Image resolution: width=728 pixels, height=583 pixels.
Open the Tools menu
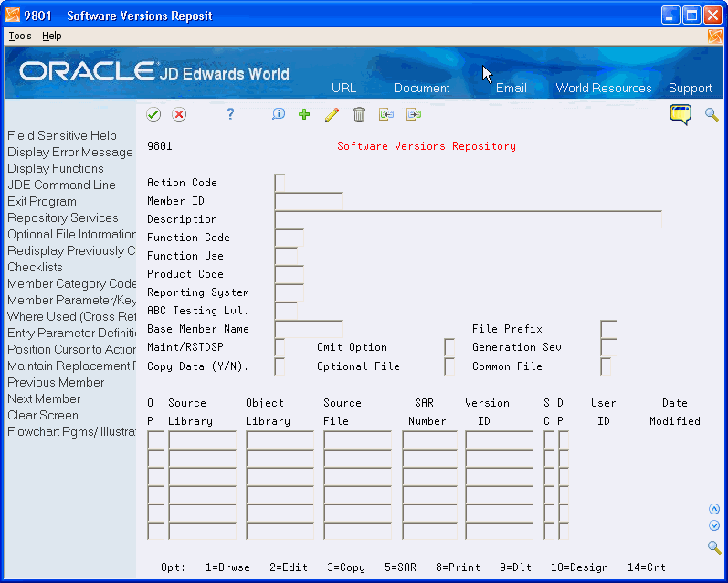(20, 36)
